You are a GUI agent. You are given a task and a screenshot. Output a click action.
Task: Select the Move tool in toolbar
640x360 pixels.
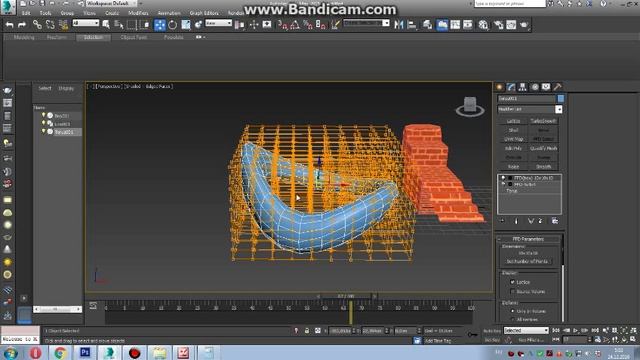tap(160, 25)
